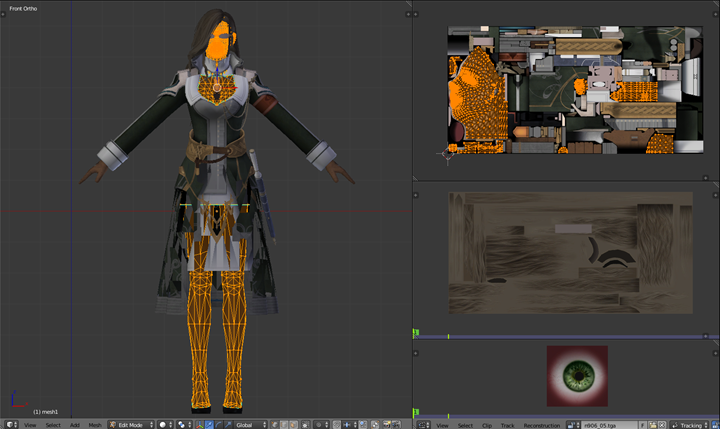Switch to vertex select mode
The width and height of the screenshot is (720, 429).
(273, 424)
